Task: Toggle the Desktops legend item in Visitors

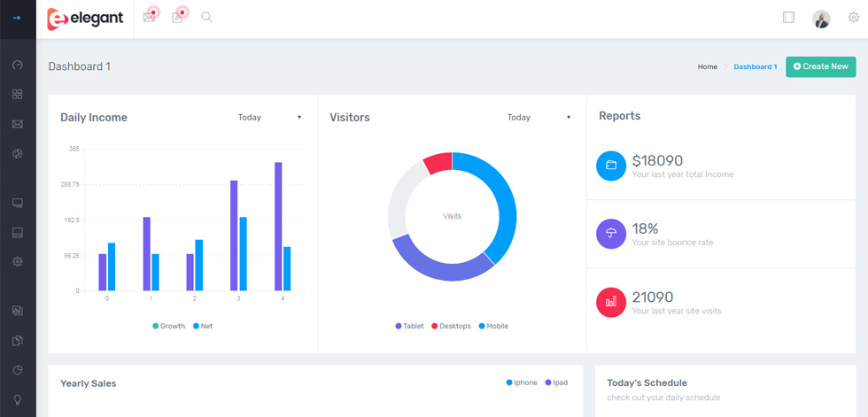Action: [451, 327]
